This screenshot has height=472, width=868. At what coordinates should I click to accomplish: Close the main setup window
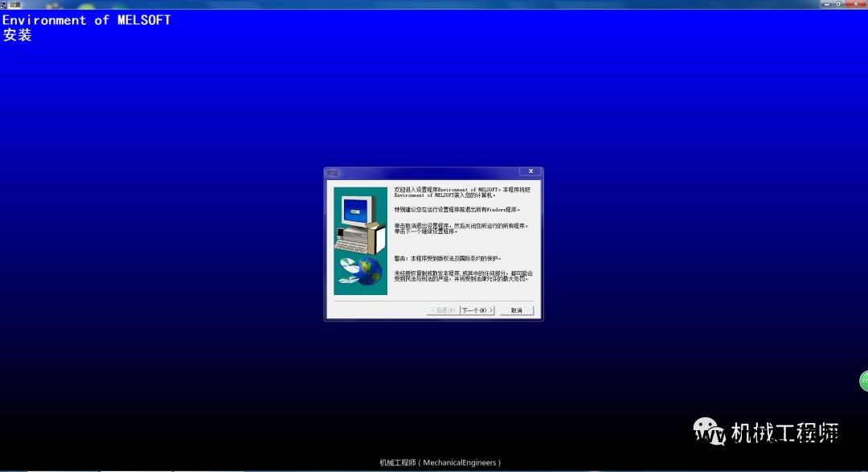point(856,4)
